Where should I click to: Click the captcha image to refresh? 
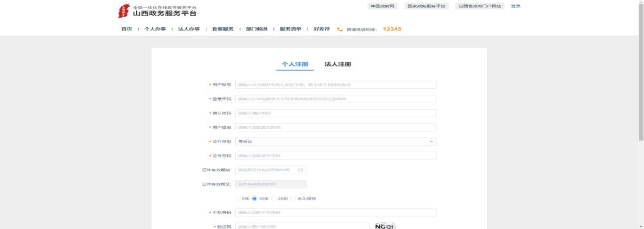(x=385, y=226)
